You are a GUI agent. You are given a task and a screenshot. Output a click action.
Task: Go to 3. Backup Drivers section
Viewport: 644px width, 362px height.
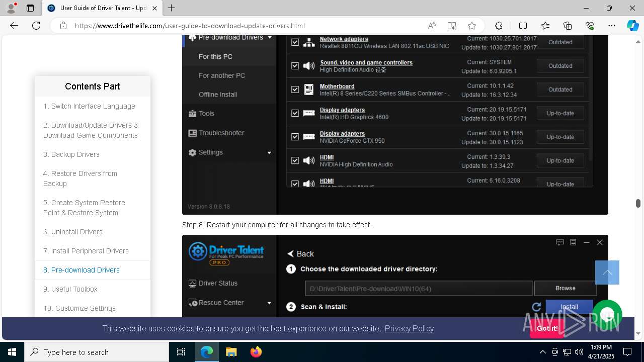coord(71,154)
